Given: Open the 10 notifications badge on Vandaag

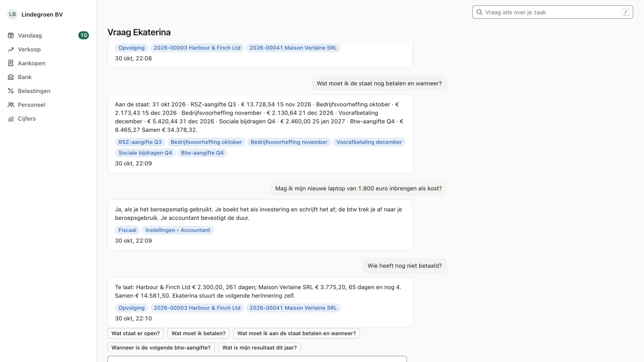Looking at the screenshot, I should (x=84, y=36).
